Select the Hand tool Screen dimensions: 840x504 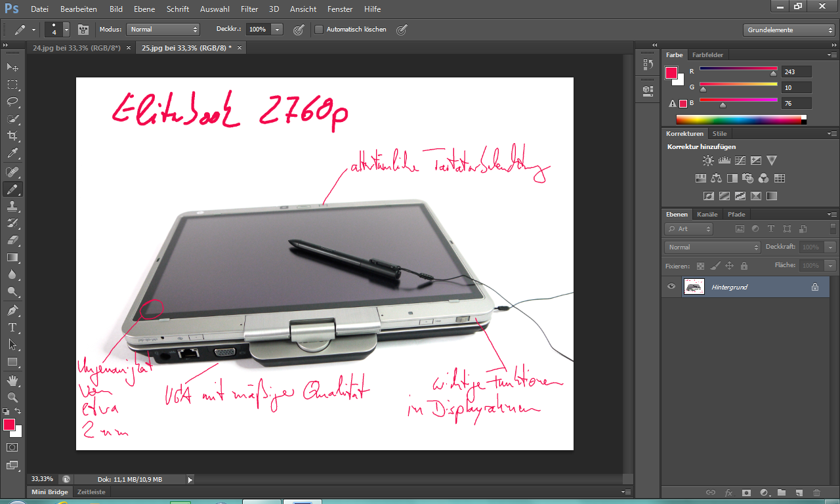point(12,380)
